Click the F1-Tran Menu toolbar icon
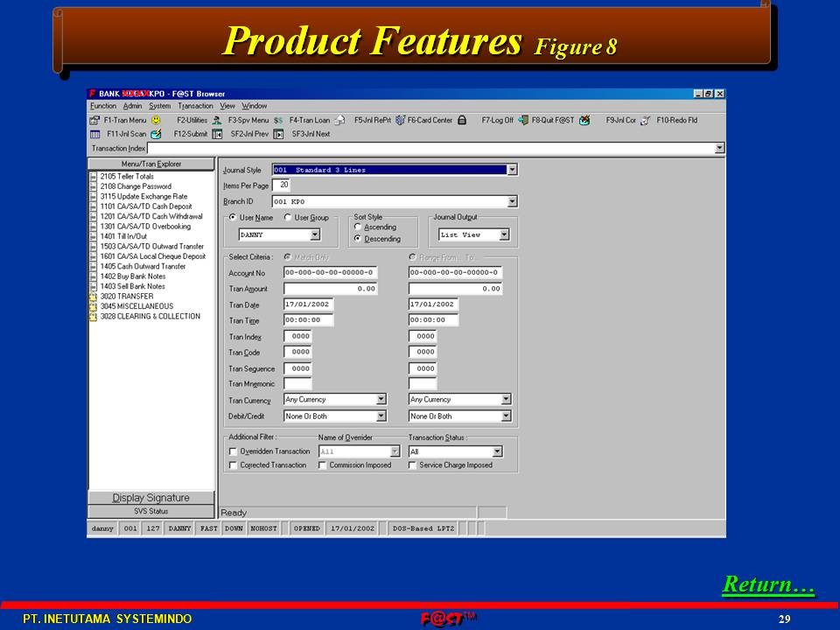Screen dimensions: 840x630 pyautogui.click(x=95, y=120)
